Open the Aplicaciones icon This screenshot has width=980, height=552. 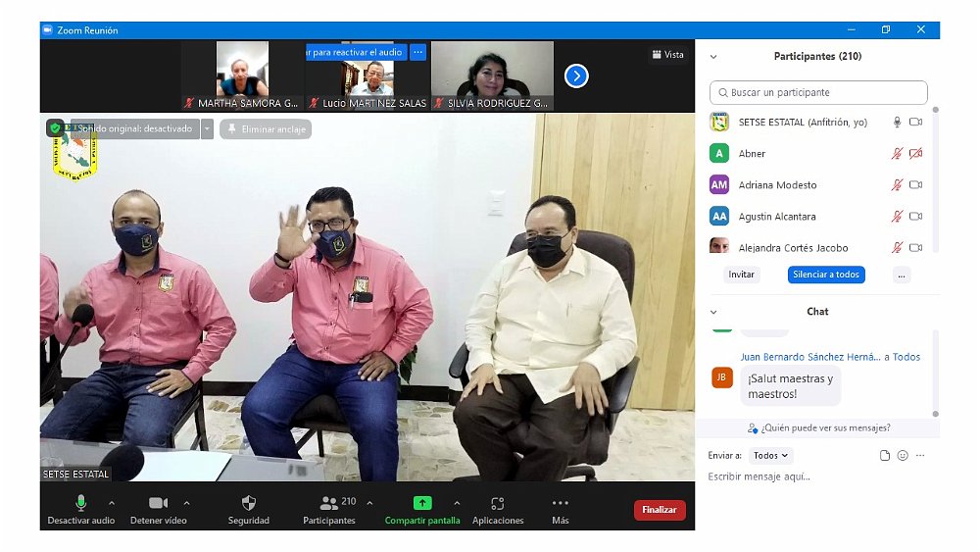(x=498, y=503)
